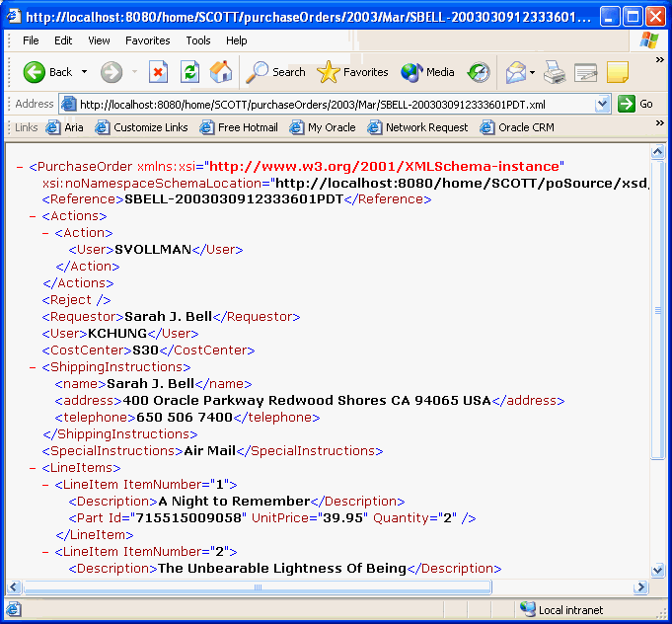Click the horizontal scrollbar thumb
The image size is (672, 624).
tap(257, 586)
